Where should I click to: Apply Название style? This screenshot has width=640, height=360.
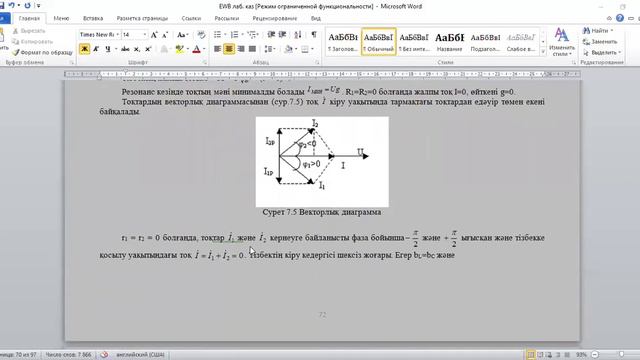coord(449,42)
